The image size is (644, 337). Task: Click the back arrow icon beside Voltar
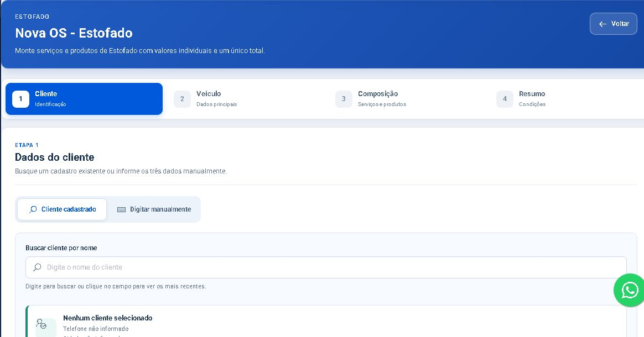603,24
